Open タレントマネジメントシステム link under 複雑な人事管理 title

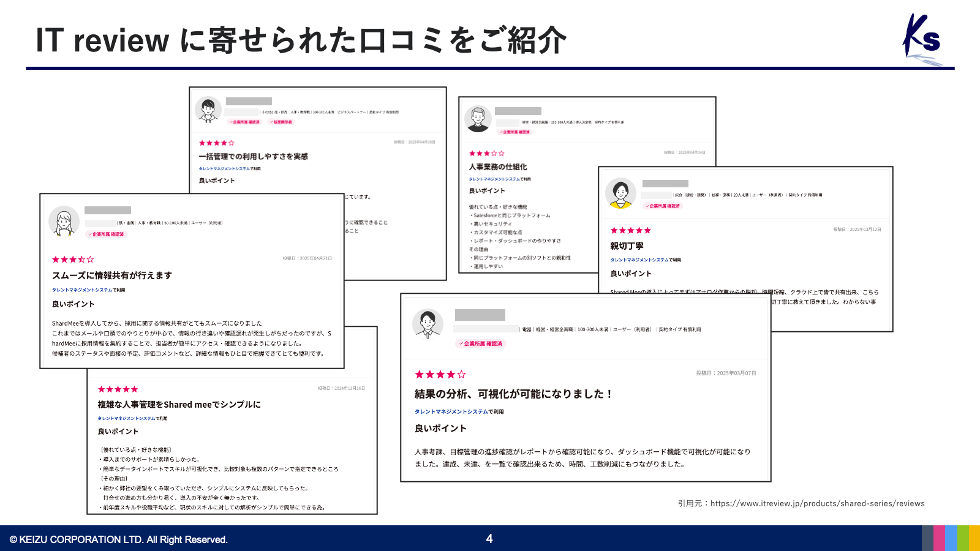(126, 418)
